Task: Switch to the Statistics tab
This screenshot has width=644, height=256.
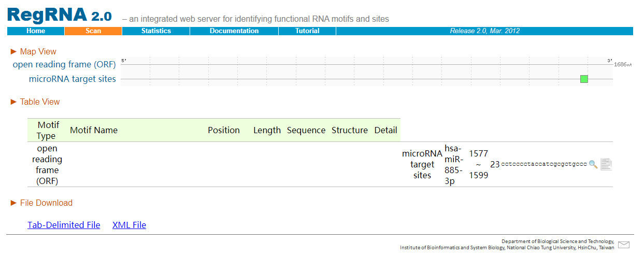Action: point(156,31)
